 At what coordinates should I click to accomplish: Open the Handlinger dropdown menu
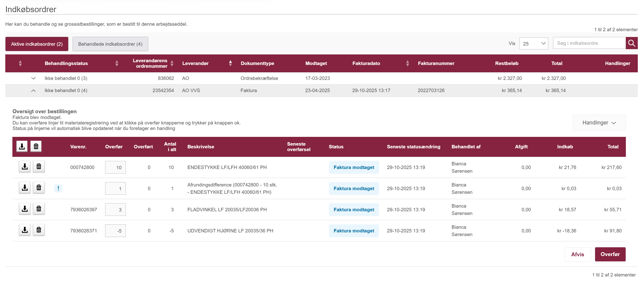(599, 123)
